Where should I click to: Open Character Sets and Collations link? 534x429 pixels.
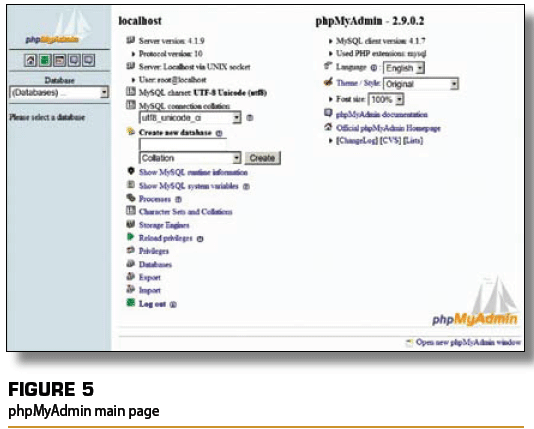click(186, 212)
